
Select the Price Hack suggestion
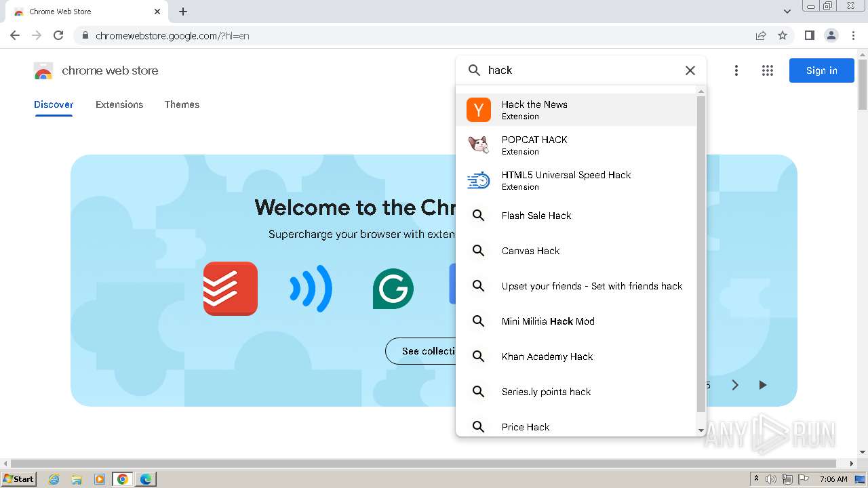576,427
